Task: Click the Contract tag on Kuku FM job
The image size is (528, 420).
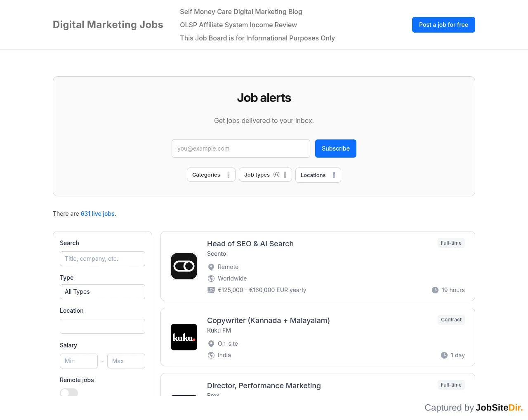Action: (451, 320)
